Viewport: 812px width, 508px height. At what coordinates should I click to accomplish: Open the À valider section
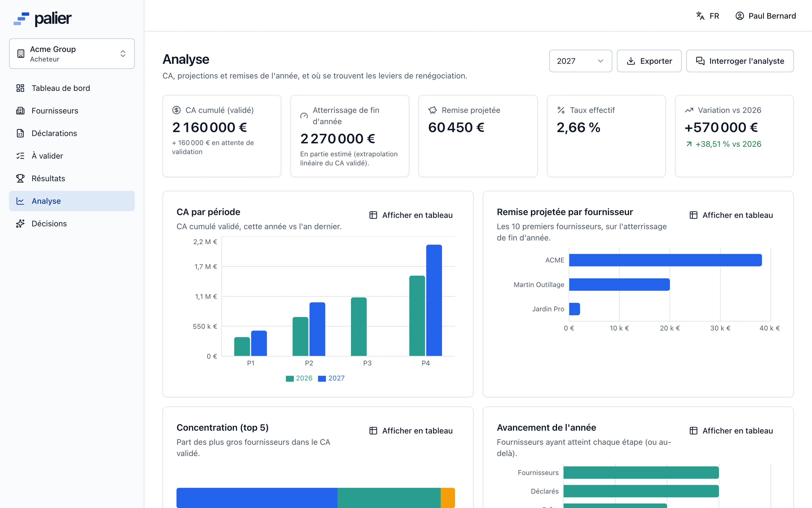point(72,156)
